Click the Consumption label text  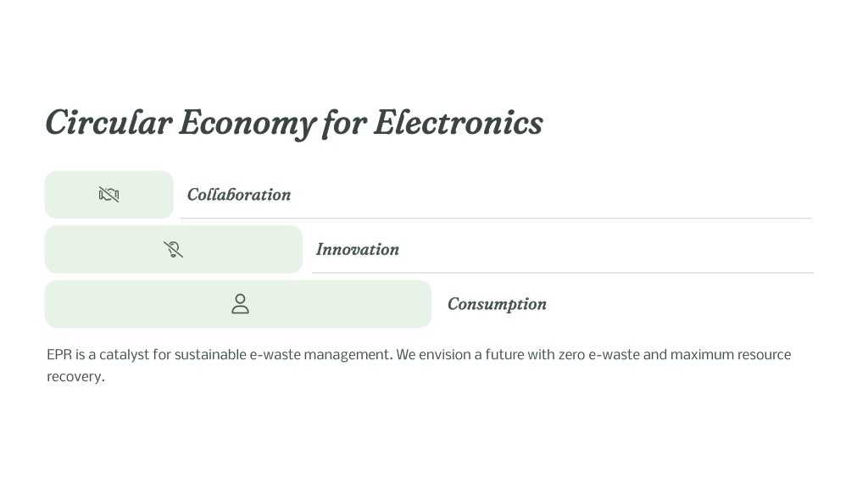[497, 304]
